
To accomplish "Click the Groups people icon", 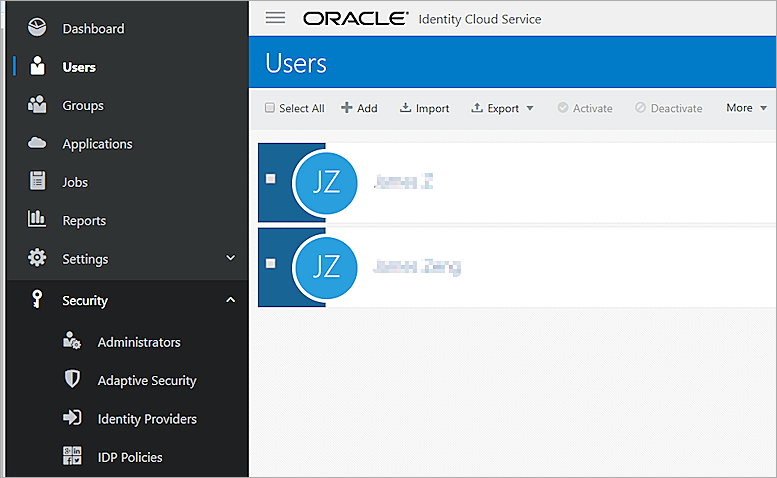I will point(37,105).
